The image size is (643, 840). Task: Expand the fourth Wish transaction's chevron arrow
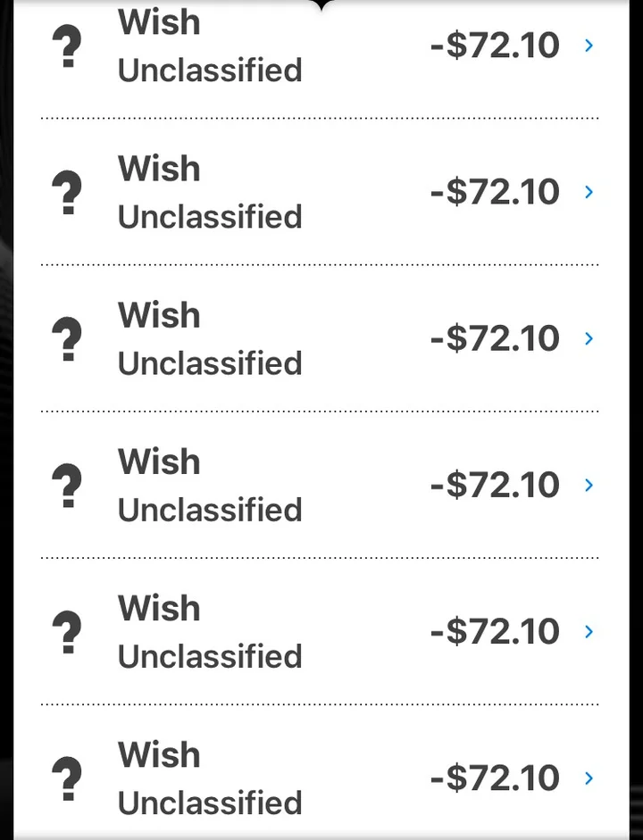(589, 485)
